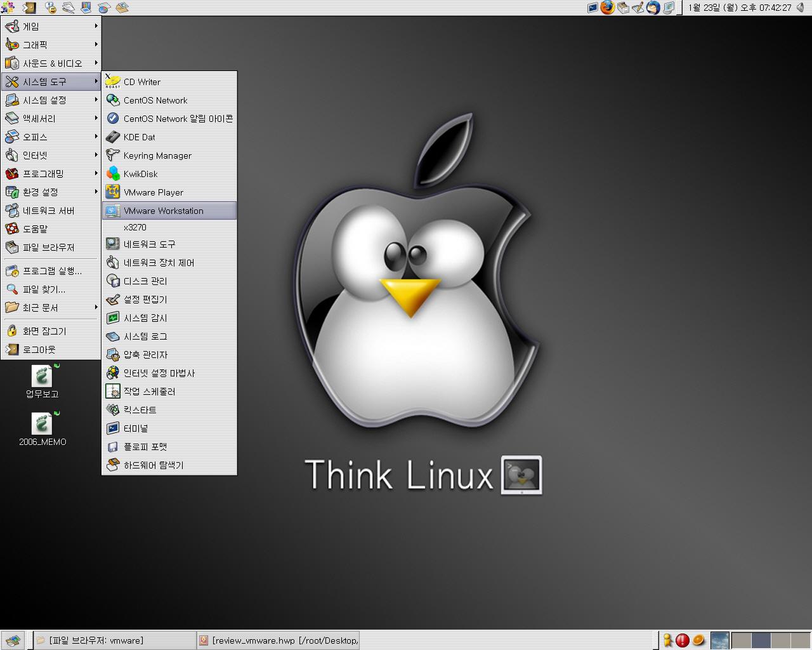Open 네트워크 장치 제어
Viewport: 812px width, 650px height.
coord(169,262)
